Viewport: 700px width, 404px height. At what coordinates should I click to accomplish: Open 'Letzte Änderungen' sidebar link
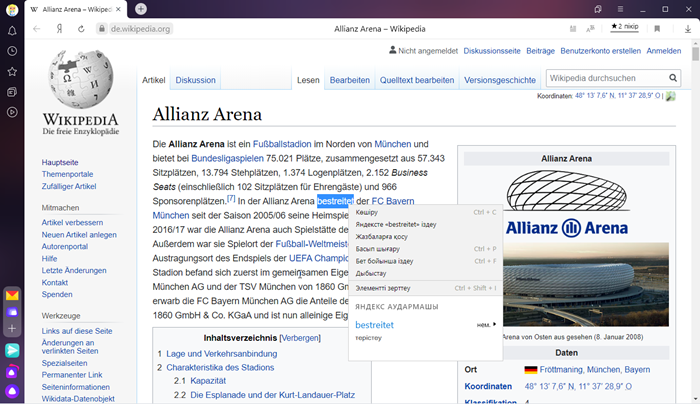tap(74, 271)
